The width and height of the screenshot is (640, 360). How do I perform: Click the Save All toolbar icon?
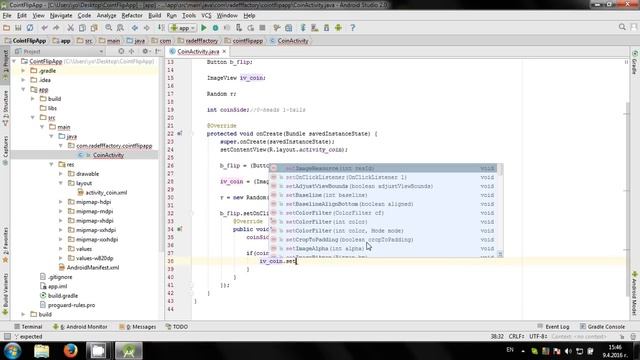pyautogui.click(x=18, y=28)
